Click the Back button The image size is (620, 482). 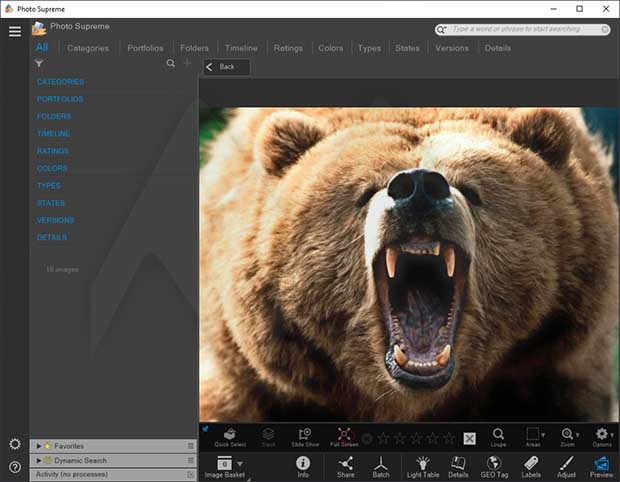click(226, 67)
